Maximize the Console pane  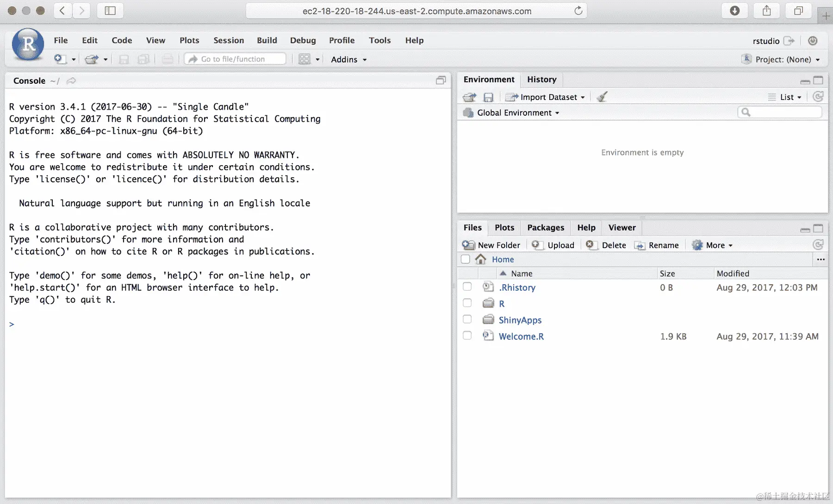(441, 81)
